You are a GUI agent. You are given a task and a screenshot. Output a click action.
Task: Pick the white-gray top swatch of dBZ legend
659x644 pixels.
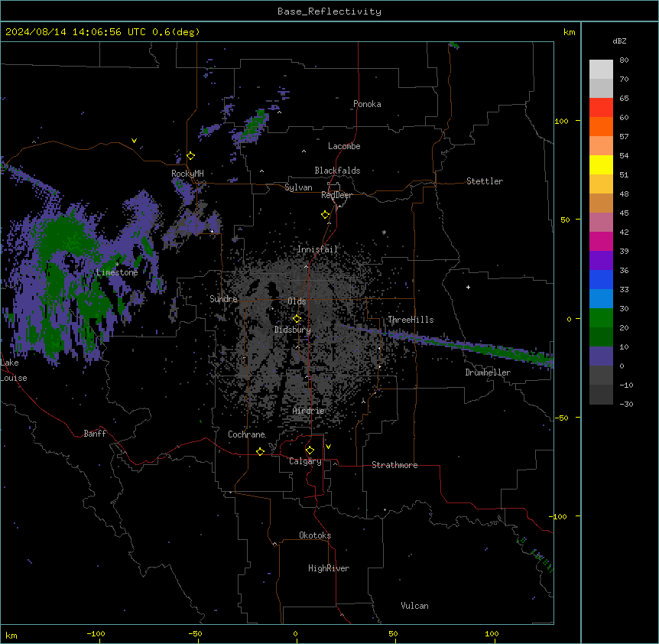tap(601, 69)
